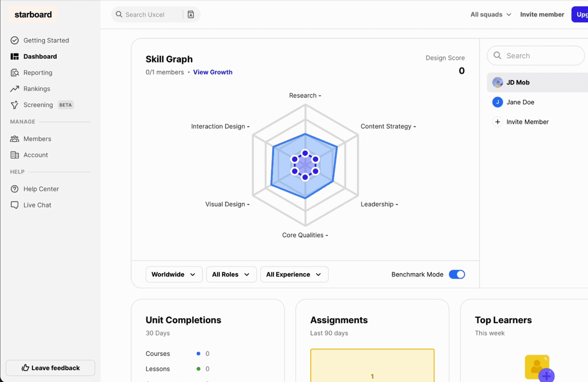Viewport: 588px width, 382px height.
Task: Click the blue Courses legend dot
Action: (x=198, y=354)
